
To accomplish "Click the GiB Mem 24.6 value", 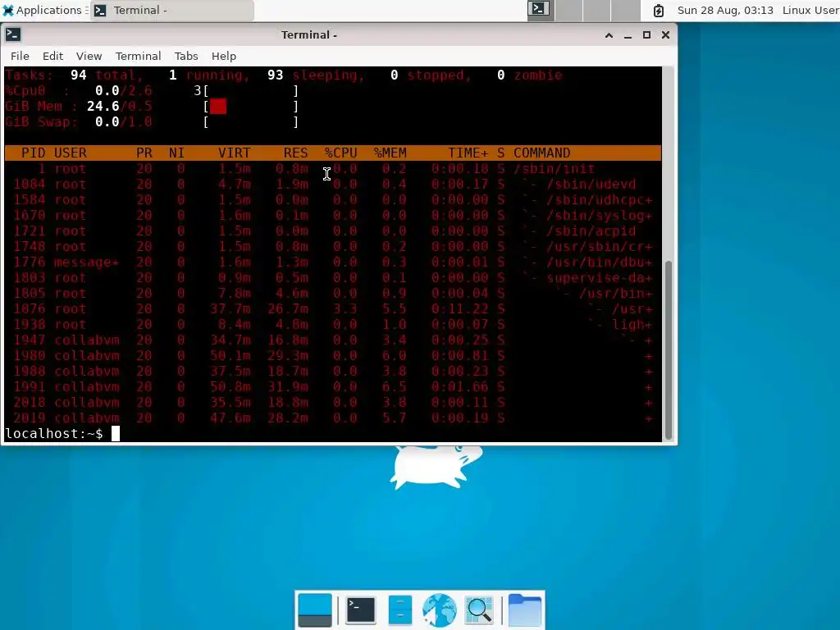I will [x=103, y=106].
